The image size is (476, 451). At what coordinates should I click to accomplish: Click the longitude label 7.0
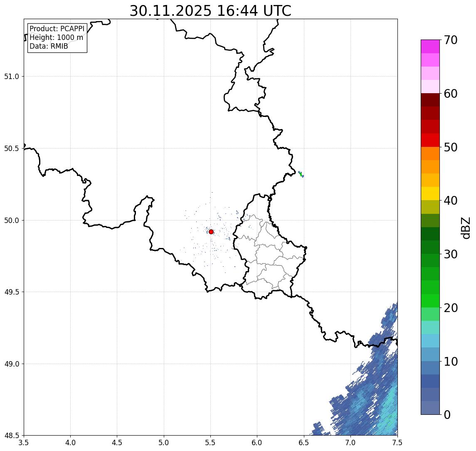tap(350, 443)
